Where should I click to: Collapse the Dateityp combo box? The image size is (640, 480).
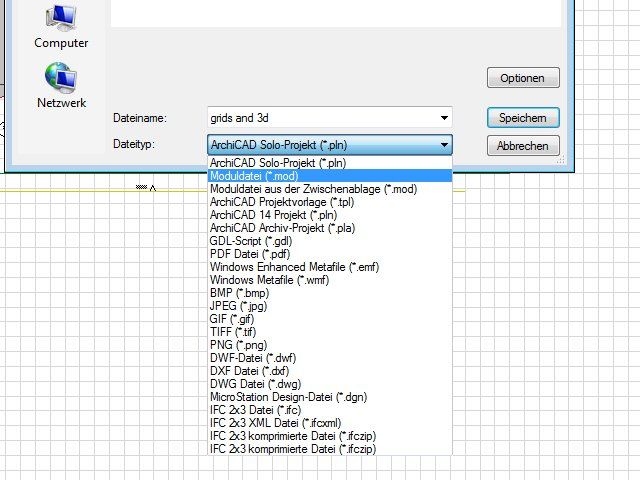(x=330, y=145)
